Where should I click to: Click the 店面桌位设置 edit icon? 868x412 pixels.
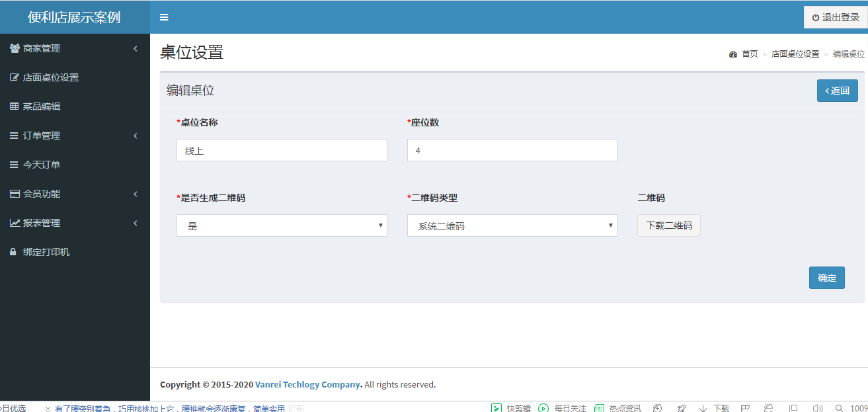click(x=15, y=77)
